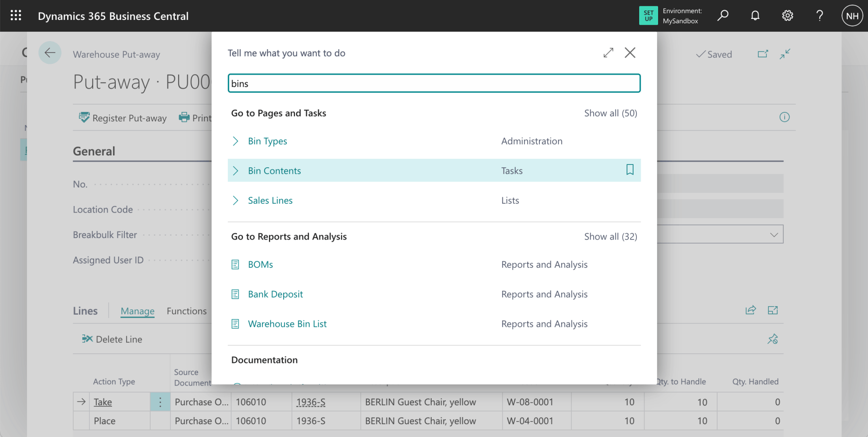Expand the Tell Me dialog to full size
The width and height of the screenshot is (868, 437).
pyautogui.click(x=608, y=53)
